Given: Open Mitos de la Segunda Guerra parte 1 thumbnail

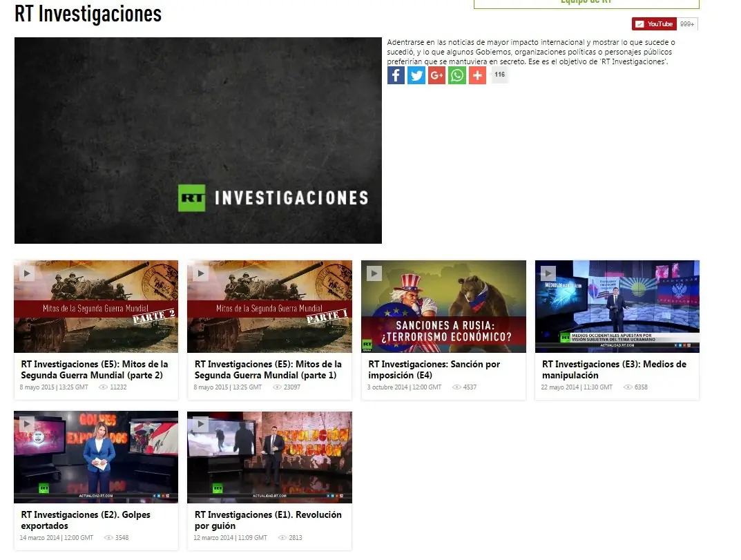Looking at the screenshot, I should [269, 306].
